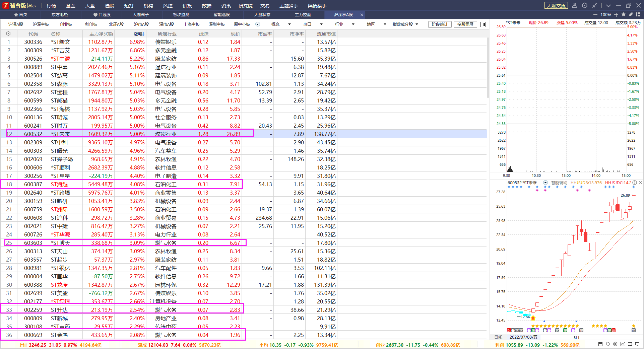Select stock row 600387 ST海越
Viewport: 644px width, 349px height.
(x=244, y=184)
